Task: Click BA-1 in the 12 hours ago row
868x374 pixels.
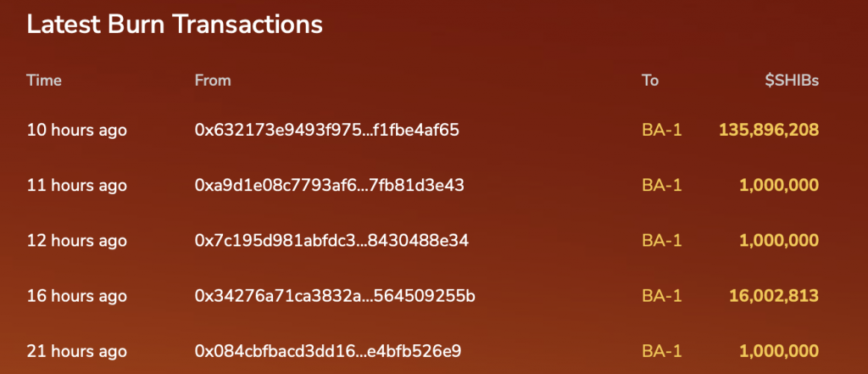Action: tap(662, 241)
